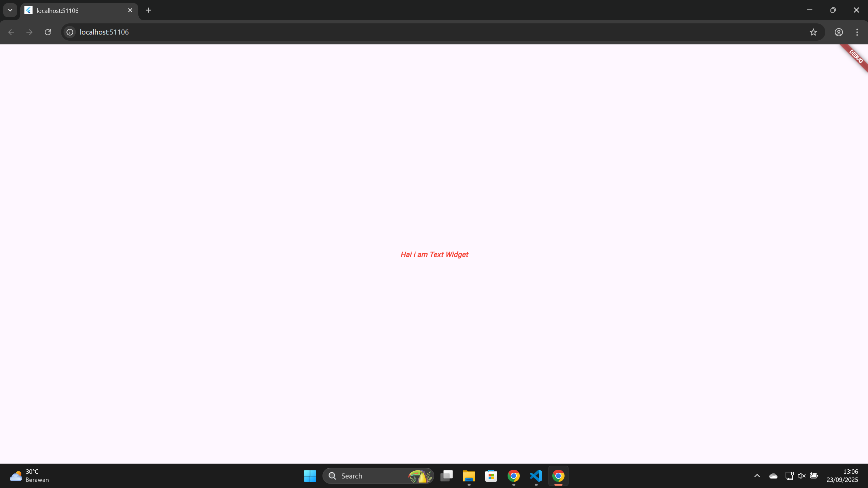Open the Chrome three-dot menu
Viewport: 868px width, 488px height.
857,32
